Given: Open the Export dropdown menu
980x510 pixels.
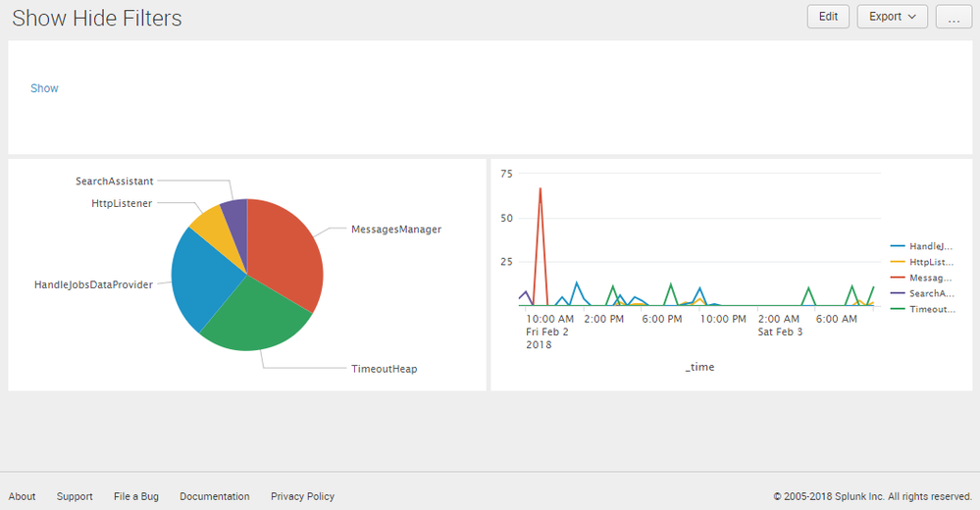Looking at the screenshot, I should point(892,17).
